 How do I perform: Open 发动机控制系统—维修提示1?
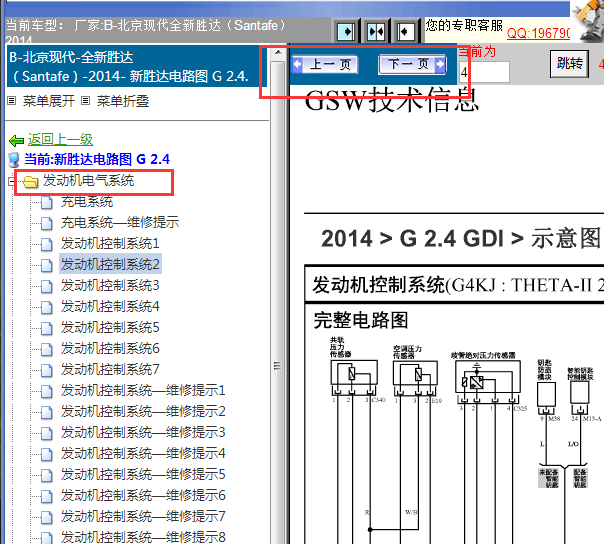[x=143, y=391]
